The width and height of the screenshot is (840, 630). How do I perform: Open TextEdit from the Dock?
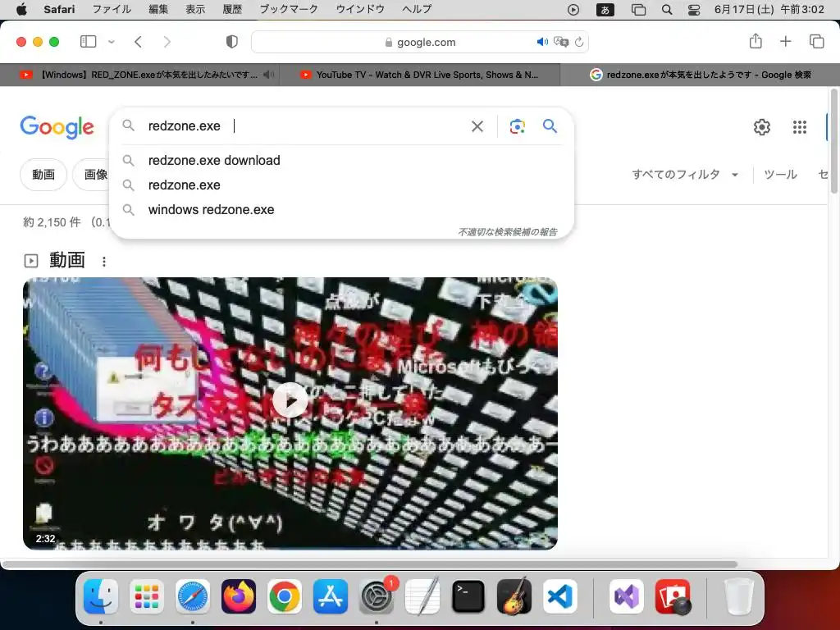tap(422, 596)
